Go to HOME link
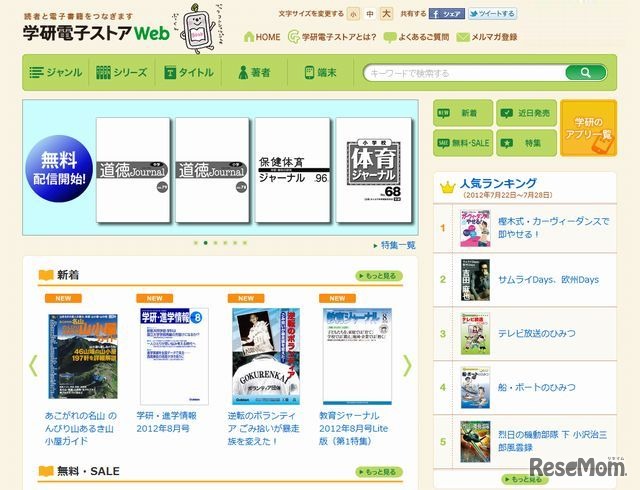 coord(262,37)
